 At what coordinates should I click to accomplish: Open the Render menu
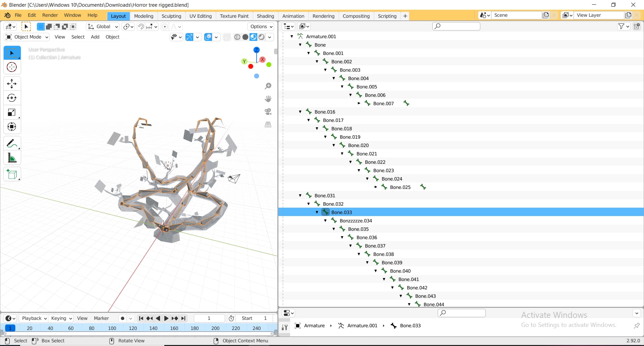pyautogui.click(x=50, y=15)
